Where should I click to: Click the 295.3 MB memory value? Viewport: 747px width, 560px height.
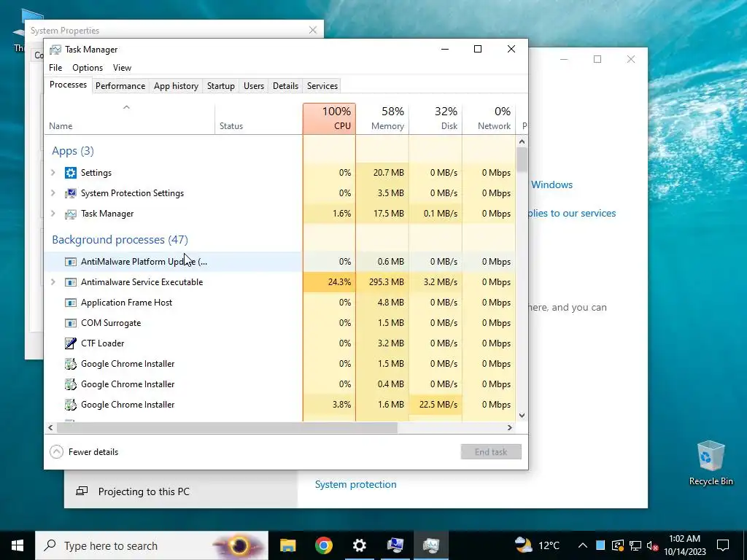pyautogui.click(x=382, y=282)
